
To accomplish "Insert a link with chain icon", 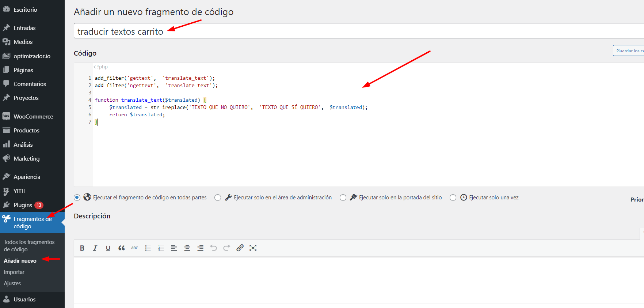I will tap(240, 248).
